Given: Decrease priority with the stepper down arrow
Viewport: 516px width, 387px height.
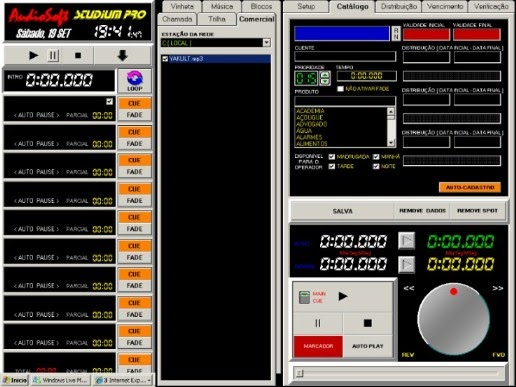Looking at the screenshot, I should (x=325, y=82).
